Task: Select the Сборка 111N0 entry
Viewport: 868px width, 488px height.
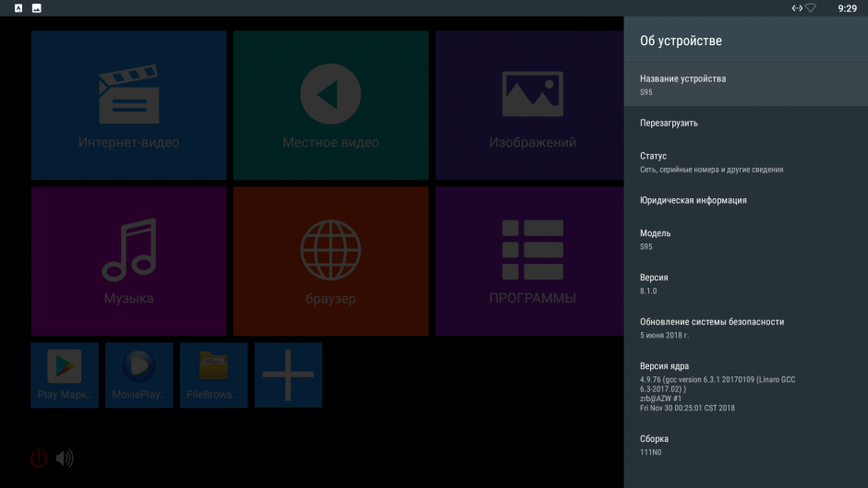Action: tap(746, 445)
